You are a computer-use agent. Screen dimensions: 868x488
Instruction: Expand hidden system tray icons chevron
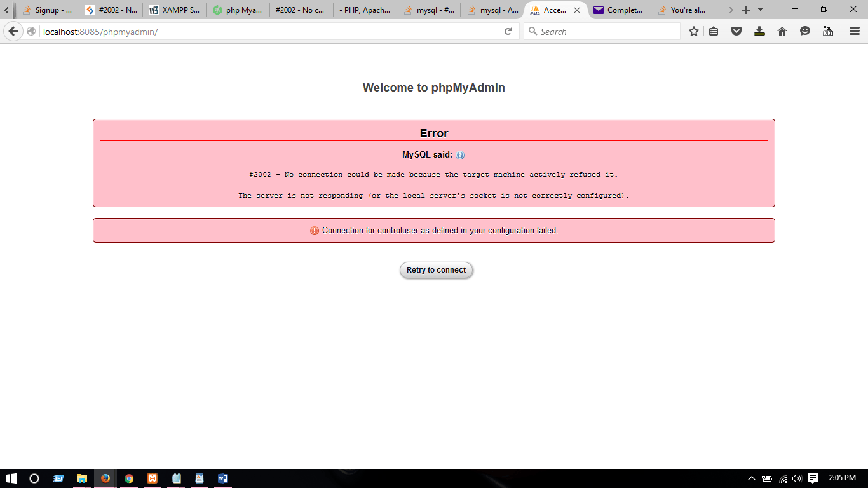click(752, 478)
